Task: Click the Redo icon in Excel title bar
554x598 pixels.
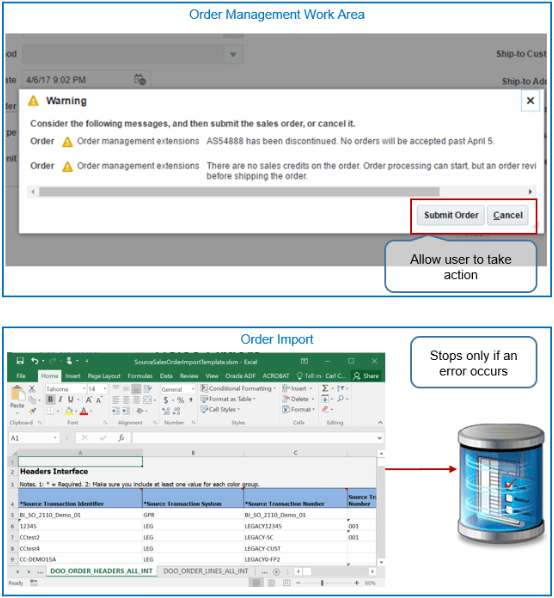Action: [52, 361]
